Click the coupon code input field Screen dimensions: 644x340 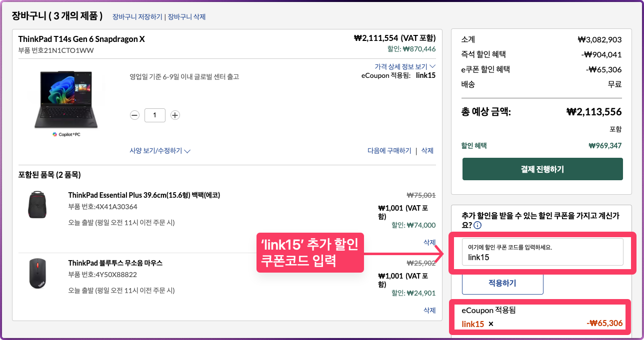[x=542, y=252]
